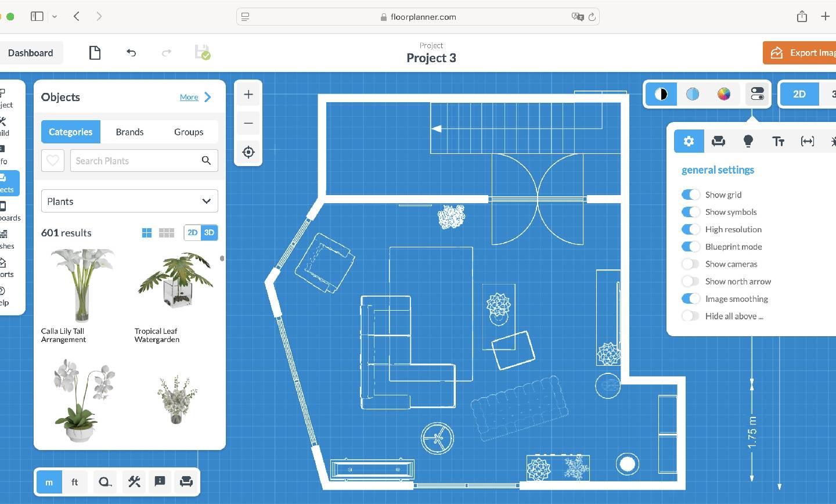This screenshot has height=504, width=836.
Task: Expand the Safari sidebar dropdown chevron
Action: click(55, 17)
